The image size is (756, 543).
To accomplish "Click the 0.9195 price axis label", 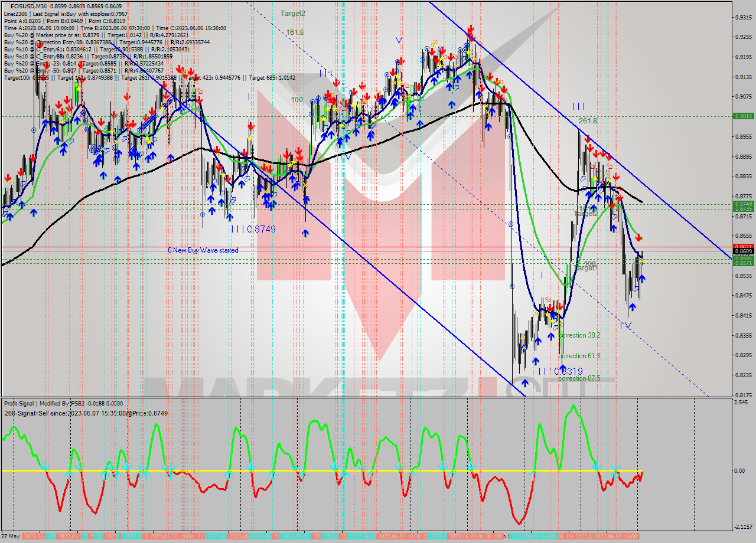I will tap(743, 57).
